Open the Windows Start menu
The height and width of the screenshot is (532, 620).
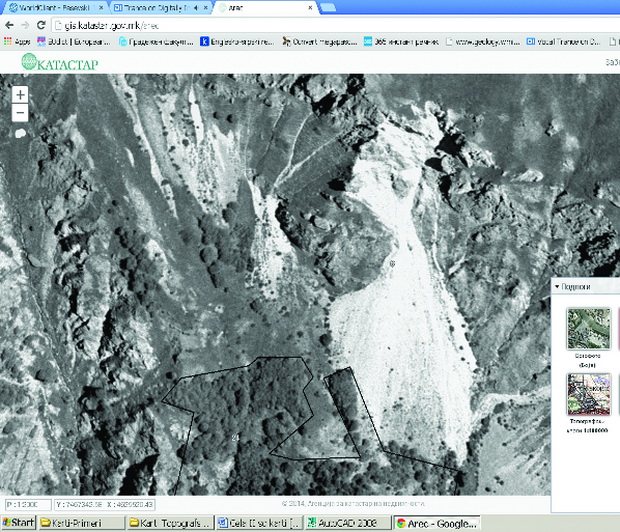point(18,523)
